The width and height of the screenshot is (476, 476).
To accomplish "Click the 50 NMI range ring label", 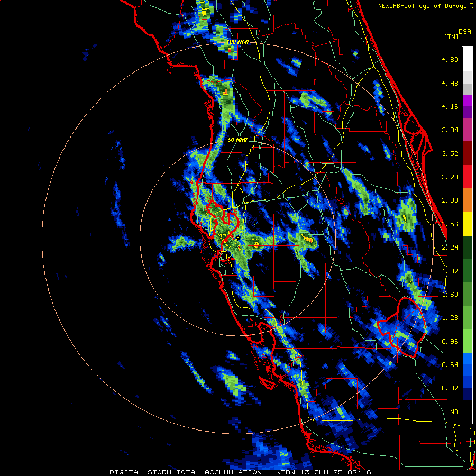I will [x=237, y=140].
